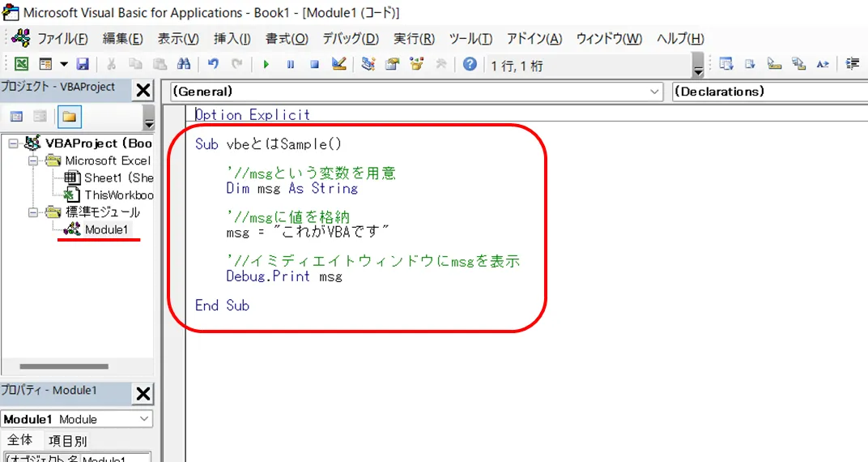Collapse the VBAProject tree node
The width and height of the screenshot is (868, 462).
coord(14,143)
